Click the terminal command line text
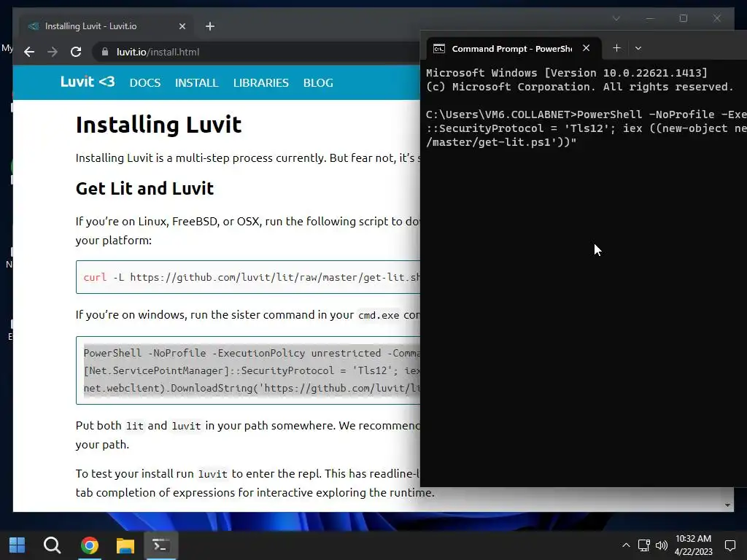The width and height of the screenshot is (747, 560). pos(586,128)
